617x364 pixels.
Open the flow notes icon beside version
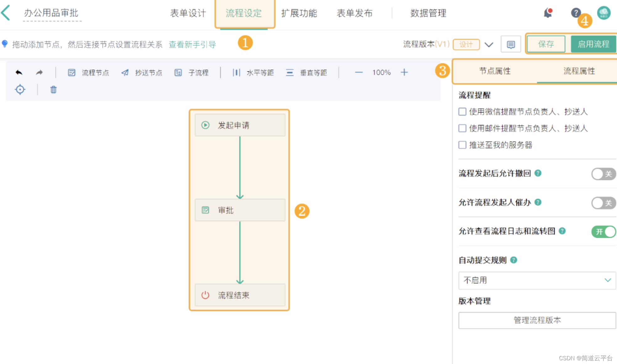tap(511, 44)
